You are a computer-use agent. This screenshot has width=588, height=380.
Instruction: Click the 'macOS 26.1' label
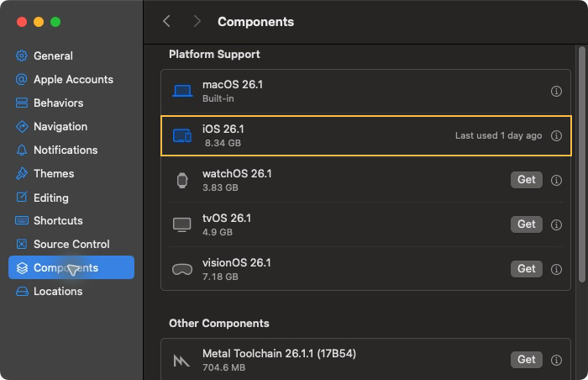coord(233,84)
